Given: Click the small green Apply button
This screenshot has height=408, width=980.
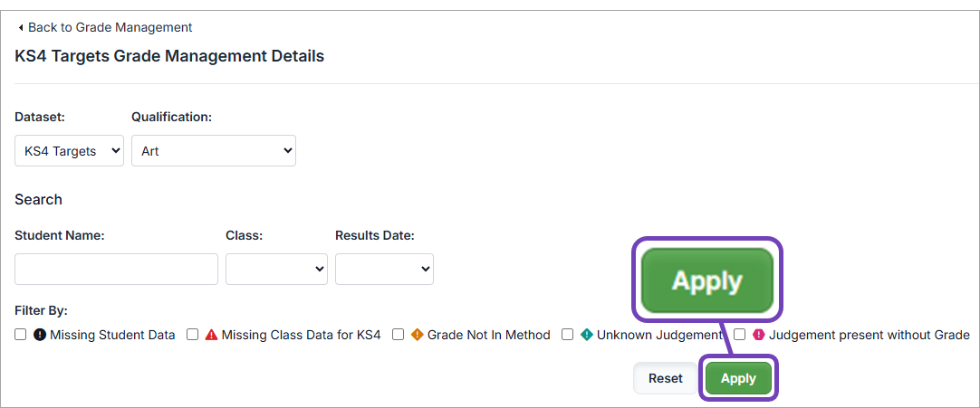Looking at the screenshot, I should point(738,378).
